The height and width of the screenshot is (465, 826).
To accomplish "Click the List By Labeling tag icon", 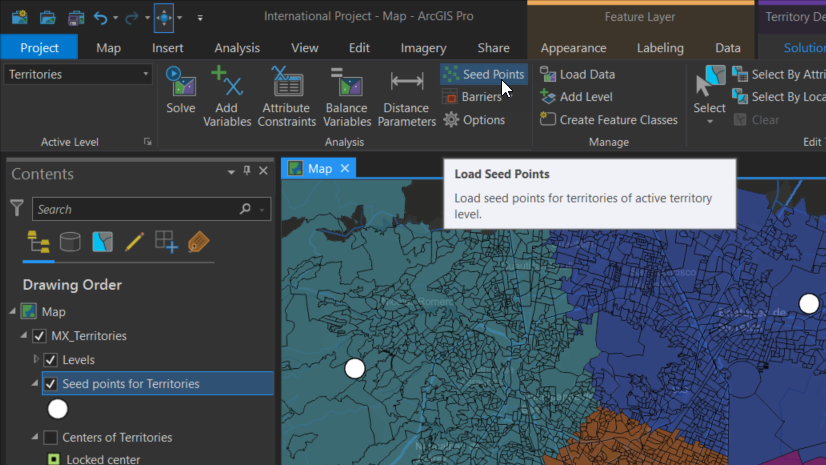I will tap(197, 241).
